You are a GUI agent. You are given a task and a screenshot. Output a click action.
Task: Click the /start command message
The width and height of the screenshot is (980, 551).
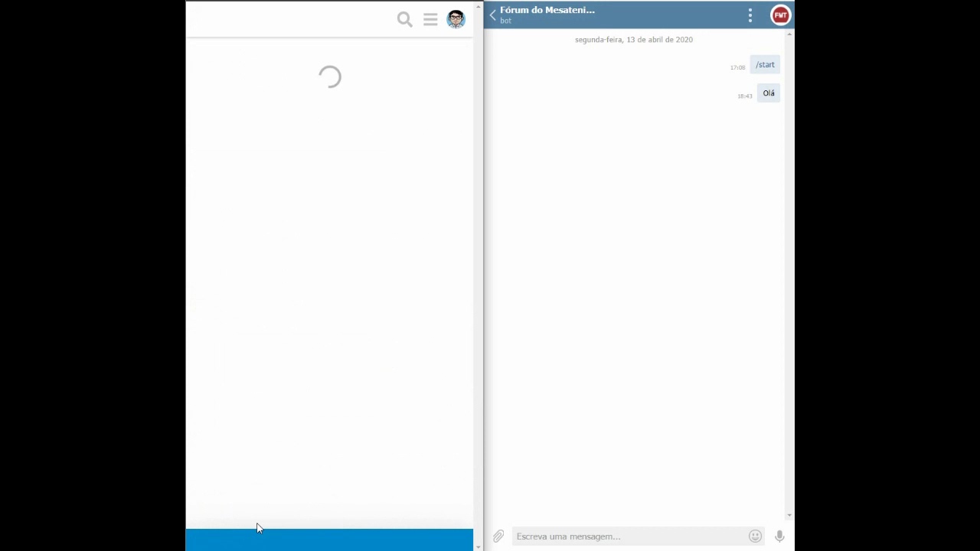click(x=765, y=65)
